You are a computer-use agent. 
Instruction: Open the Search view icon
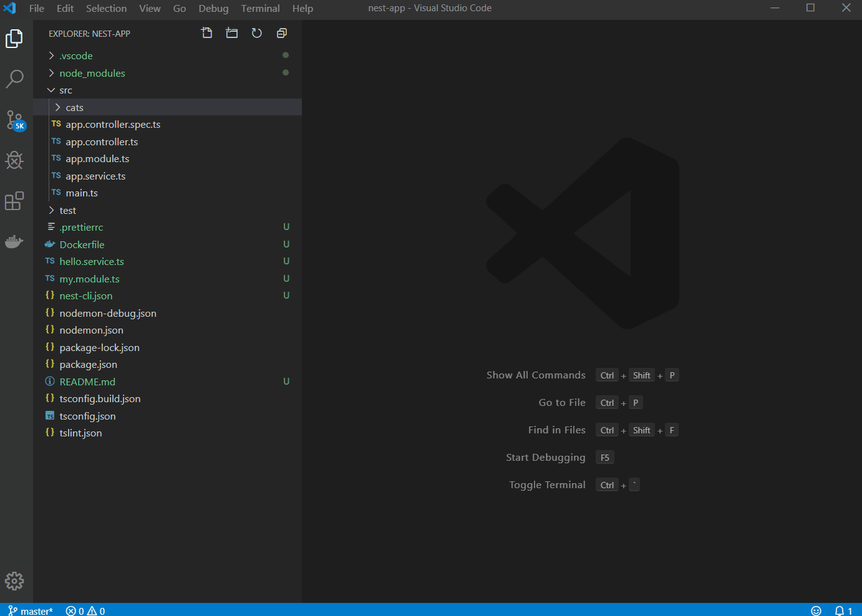coord(14,79)
